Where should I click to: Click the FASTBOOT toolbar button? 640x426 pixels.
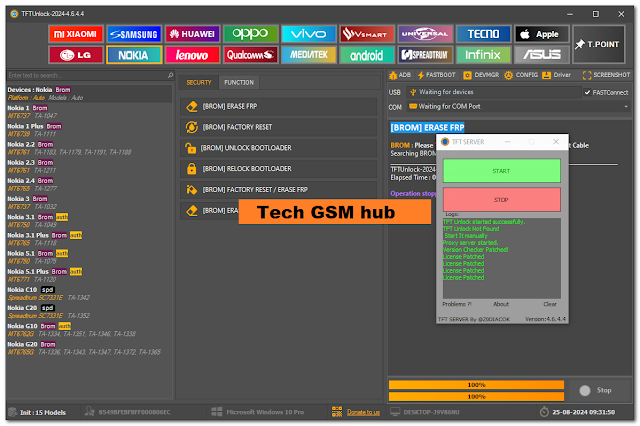click(436, 75)
